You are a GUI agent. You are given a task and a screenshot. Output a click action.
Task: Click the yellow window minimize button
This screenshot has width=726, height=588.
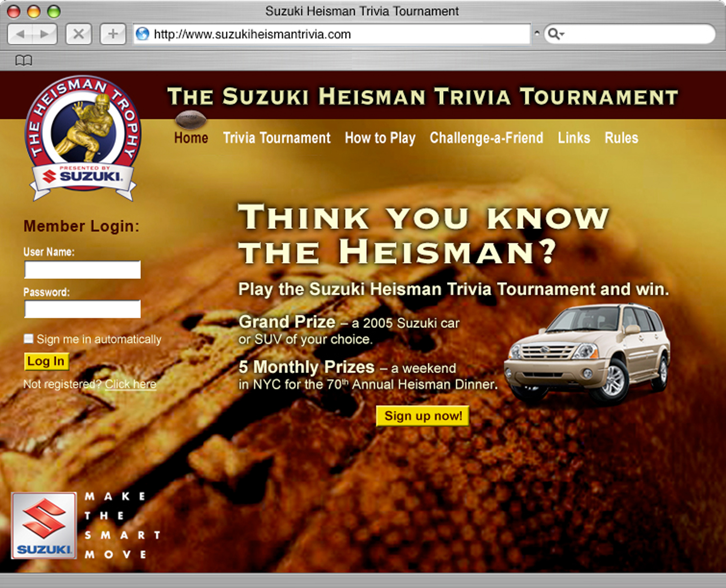pos(33,12)
